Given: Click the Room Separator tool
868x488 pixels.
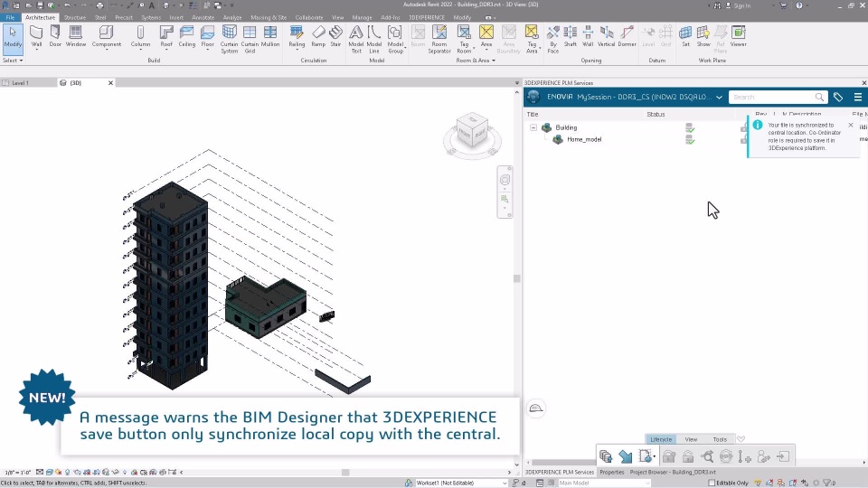Looking at the screenshot, I should 439,39.
